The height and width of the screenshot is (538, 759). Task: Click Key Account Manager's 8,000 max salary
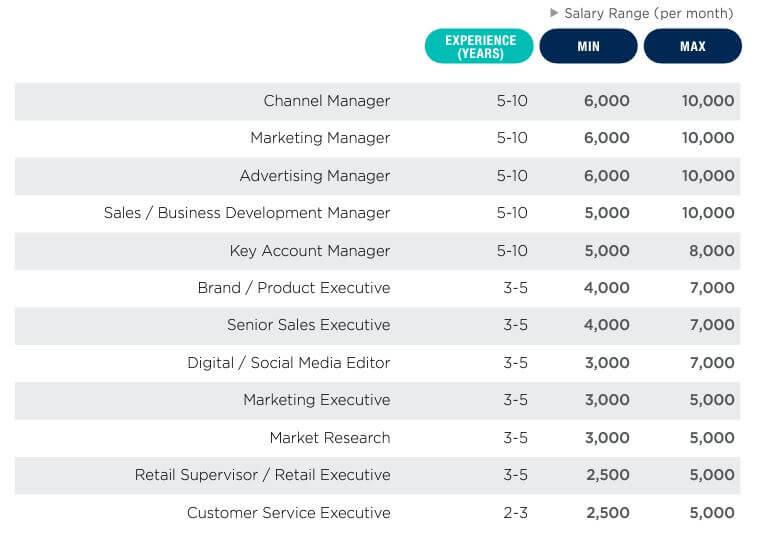(711, 251)
